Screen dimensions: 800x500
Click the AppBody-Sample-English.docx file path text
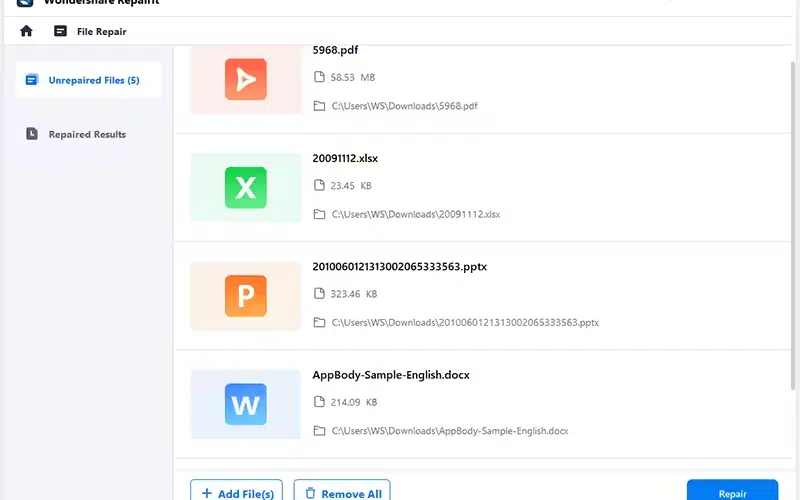[449, 431]
